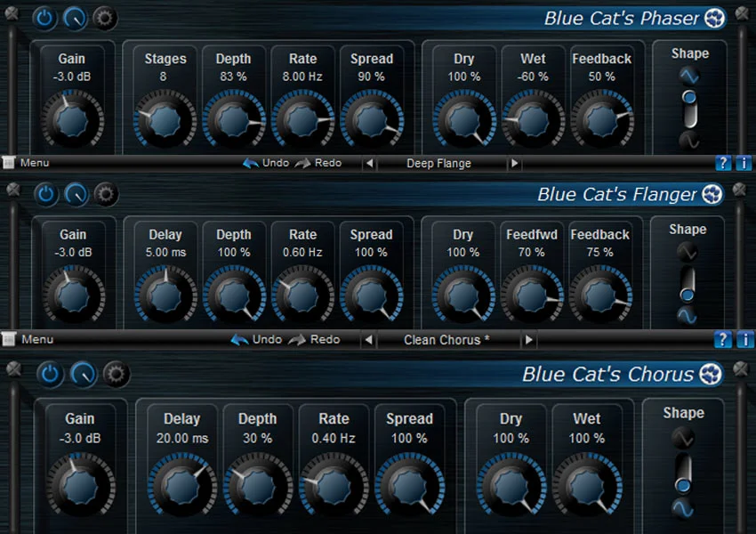Click the Flanger Rate knob
The width and height of the screenshot is (756, 534).
302,295
